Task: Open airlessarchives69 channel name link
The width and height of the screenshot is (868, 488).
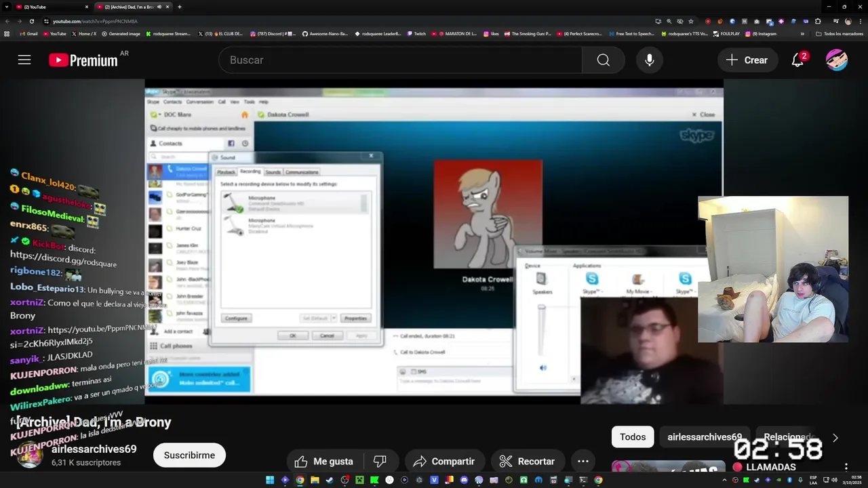Action: click(94, 449)
